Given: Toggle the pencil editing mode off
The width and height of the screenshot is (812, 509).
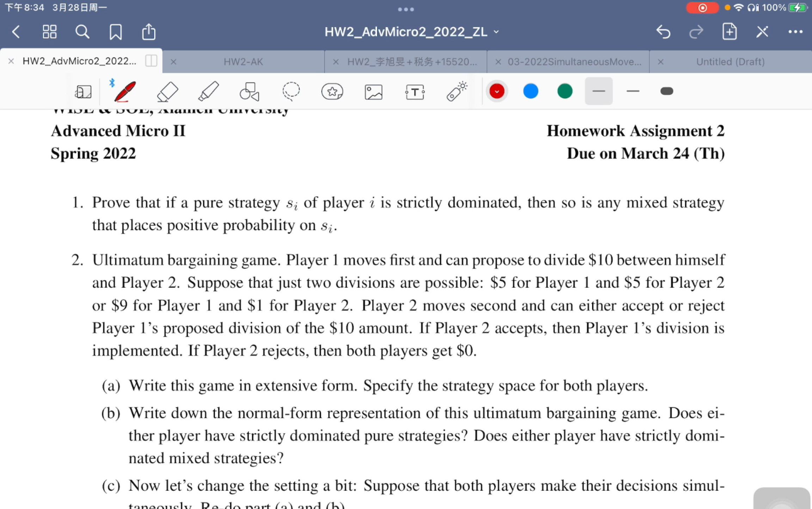Looking at the screenshot, I should coord(762,32).
